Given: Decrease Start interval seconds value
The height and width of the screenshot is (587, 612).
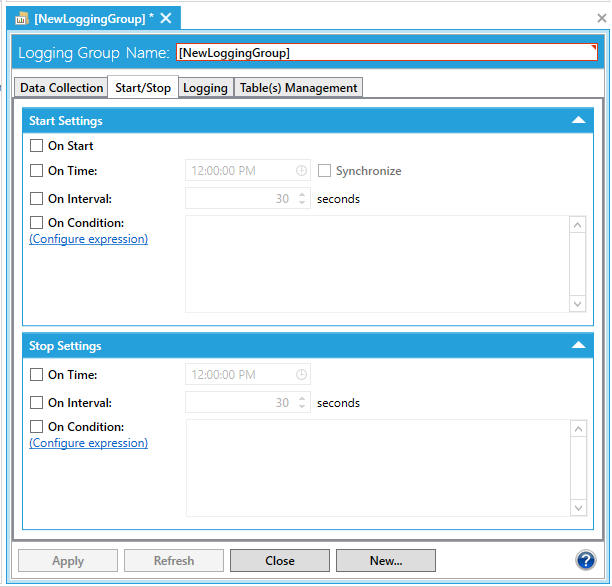Looking at the screenshot, I should 302,203.
